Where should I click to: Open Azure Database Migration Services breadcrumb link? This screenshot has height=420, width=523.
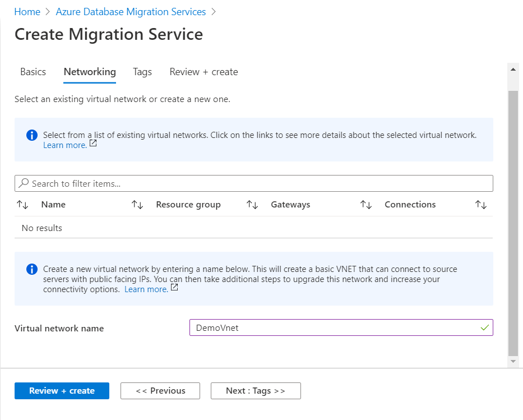(x=131, y=12)
